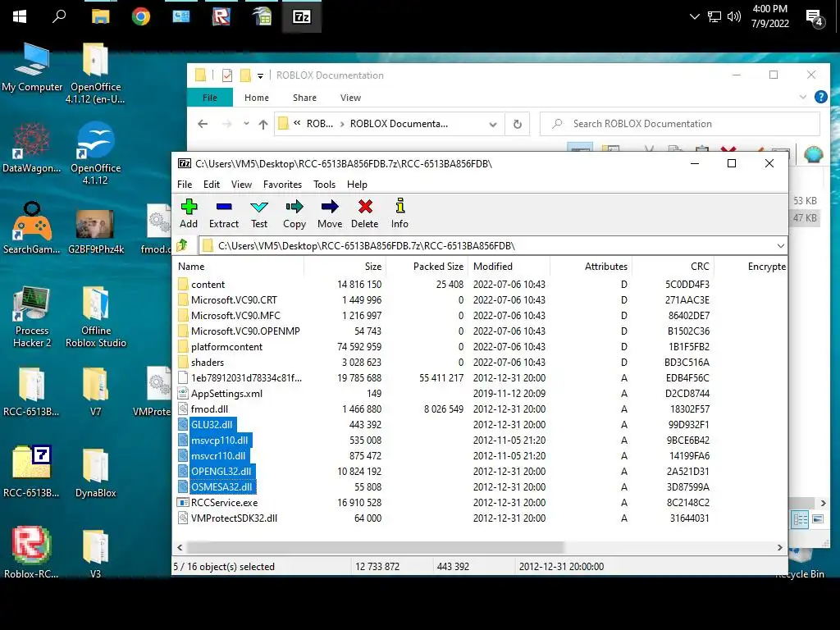Open the Edit menu in 7-Zip
The image size is (840, 630).
[212, 185]
